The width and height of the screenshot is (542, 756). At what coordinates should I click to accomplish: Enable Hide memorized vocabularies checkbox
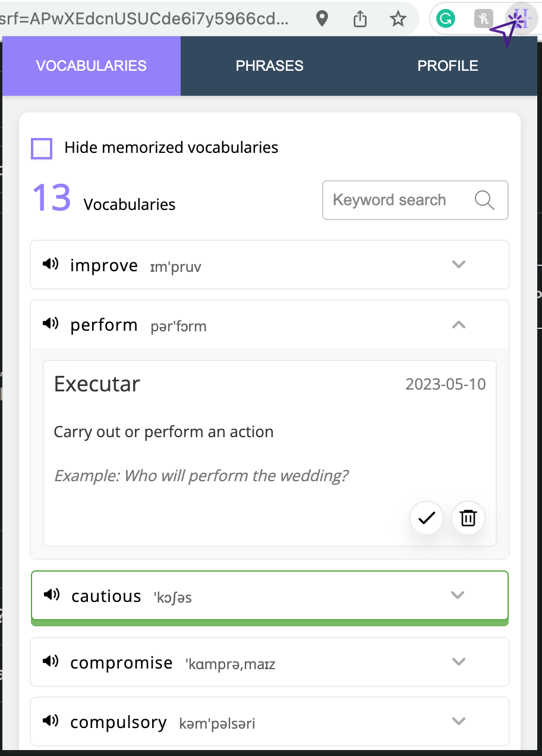[42, 149]
